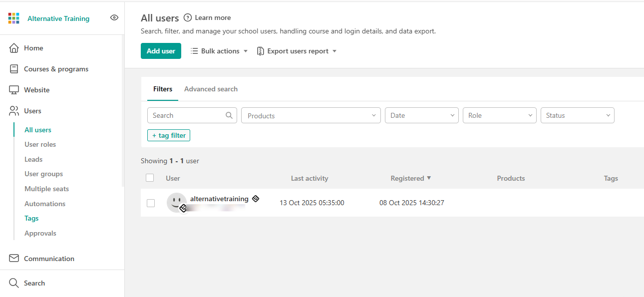644x297 pixels.
Task: Open Automations submenu item
Action: 45,204
